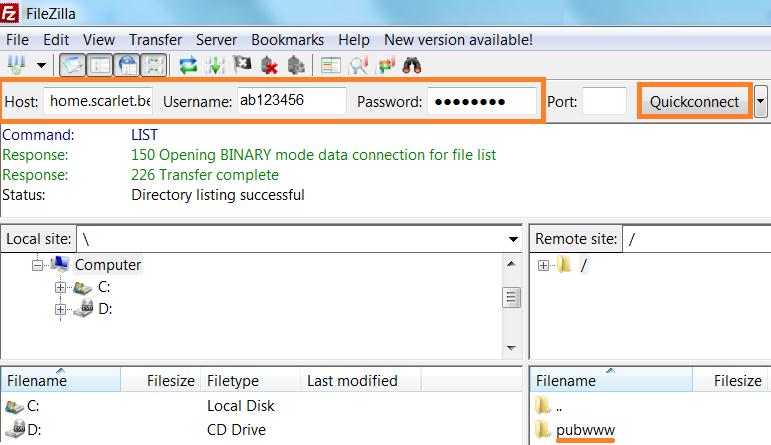Open the Site Manager icon
This screenshot has width=771, height=445.
coord(16,65)
